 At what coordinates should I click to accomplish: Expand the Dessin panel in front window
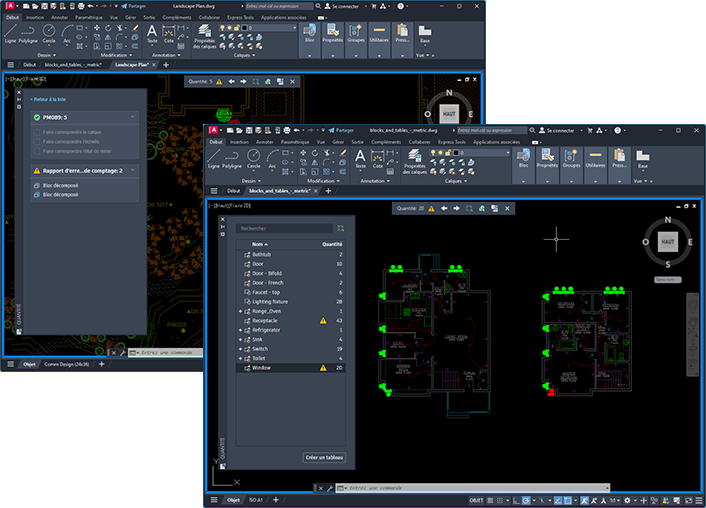[x=251, y=181]
